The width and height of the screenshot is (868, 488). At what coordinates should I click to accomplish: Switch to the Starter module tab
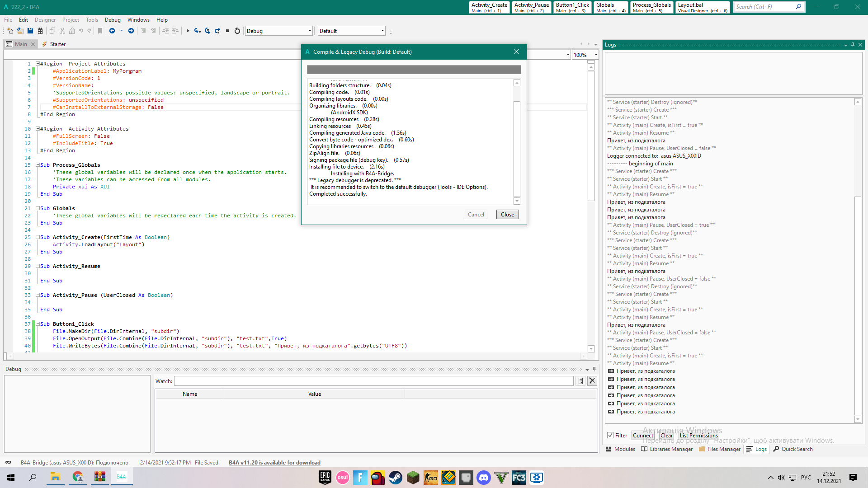pos(58,44)
